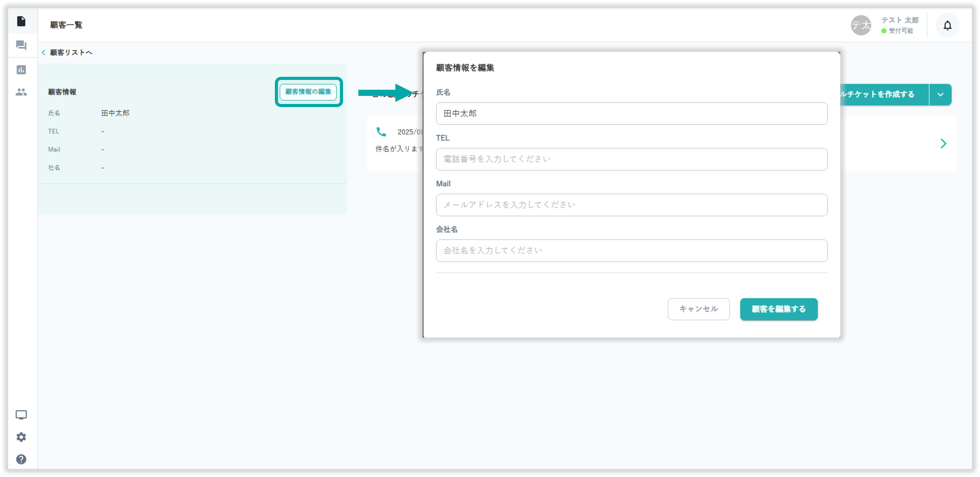Open the help question mark icon
The height and width of the screenshot is (477, 980).
pyautogui.click(x=21, y=459)
